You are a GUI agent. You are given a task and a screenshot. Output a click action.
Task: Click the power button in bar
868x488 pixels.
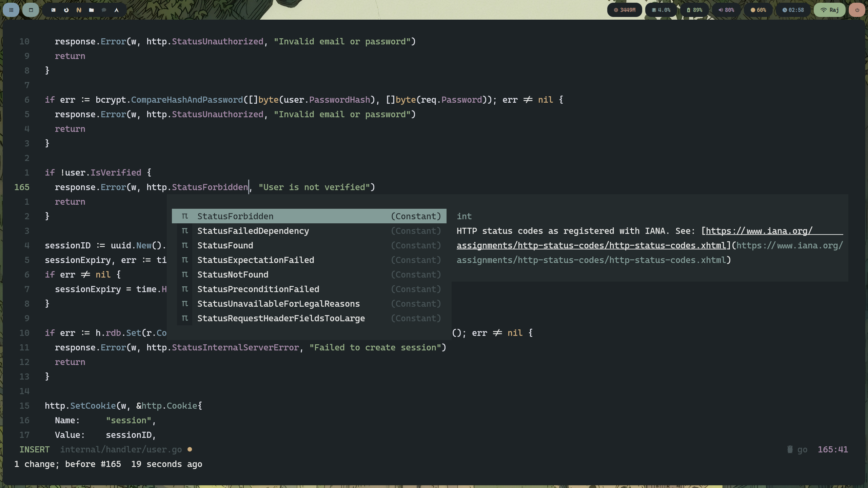click(857, 10)
